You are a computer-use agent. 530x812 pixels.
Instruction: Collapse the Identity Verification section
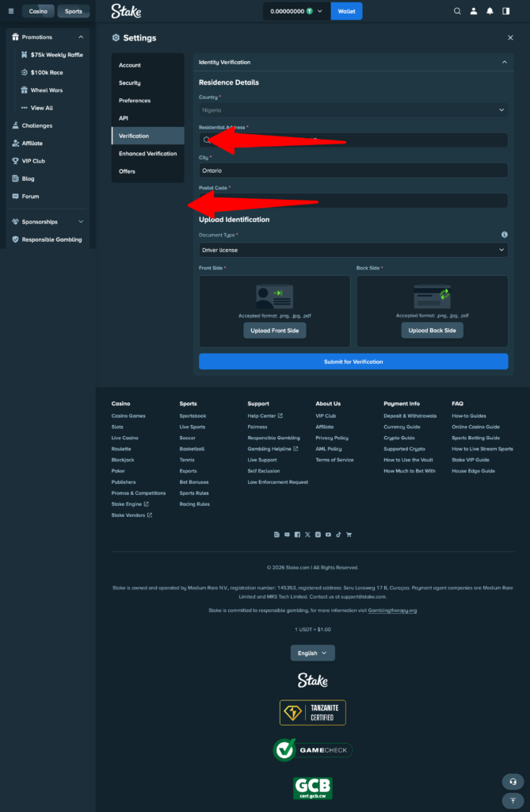click(x=505, y=62)
